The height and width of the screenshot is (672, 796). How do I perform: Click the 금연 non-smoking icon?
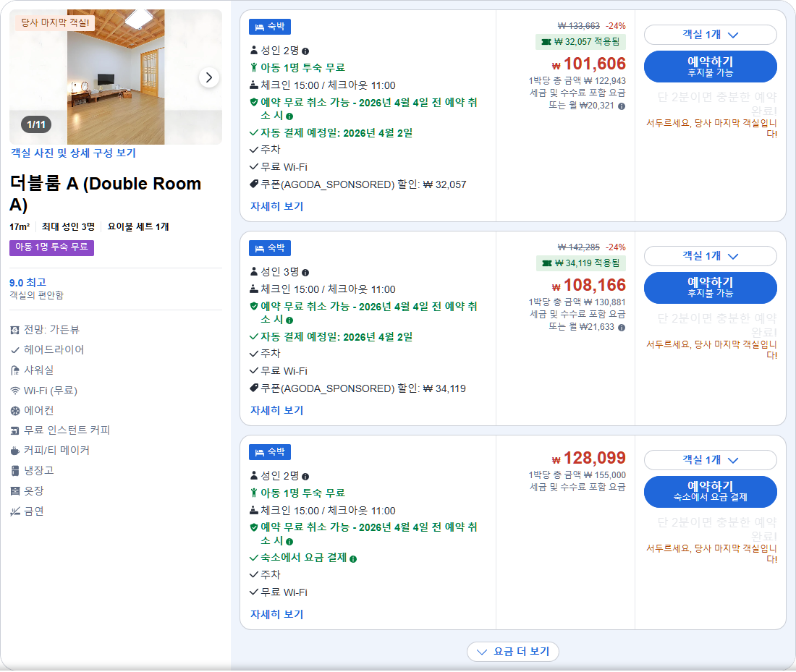click(x=15, y=511)
